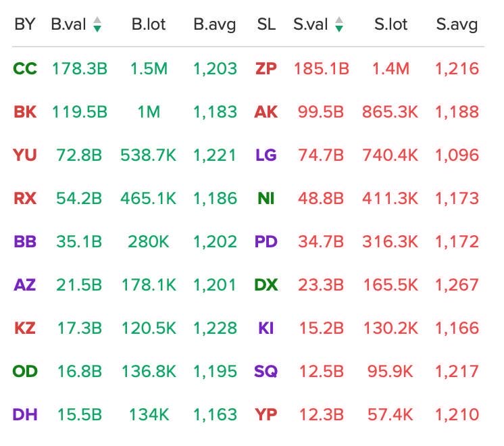Open seller broker LG details

pos(266,155)
